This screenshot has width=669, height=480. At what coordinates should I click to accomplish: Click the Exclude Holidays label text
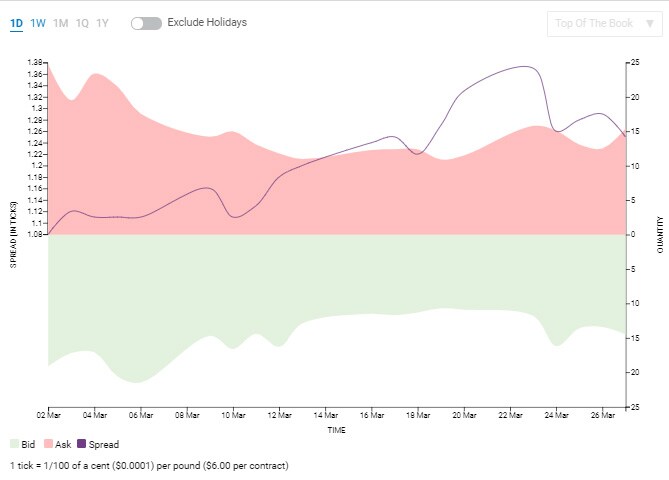[x=207, y=22]
